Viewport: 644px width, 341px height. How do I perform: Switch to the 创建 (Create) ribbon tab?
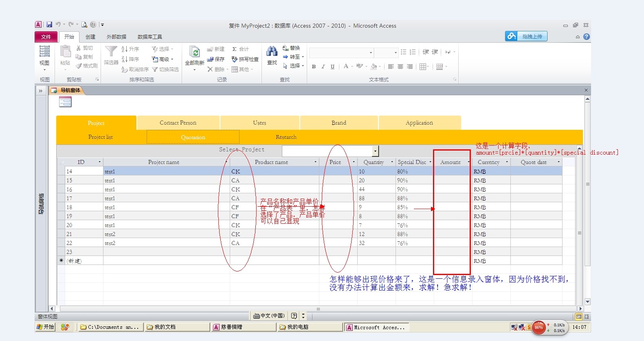click(x=90, y=37)
